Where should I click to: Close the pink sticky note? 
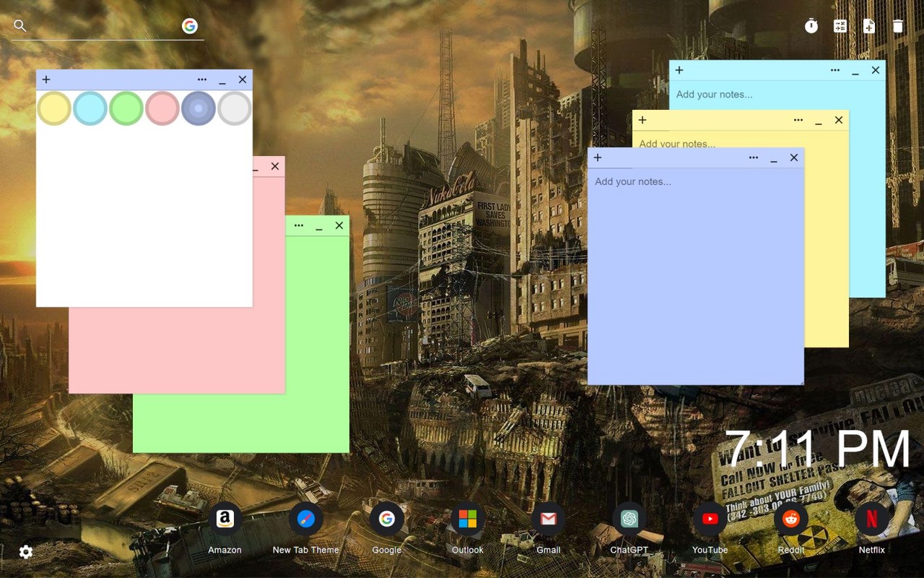point(275,166)
